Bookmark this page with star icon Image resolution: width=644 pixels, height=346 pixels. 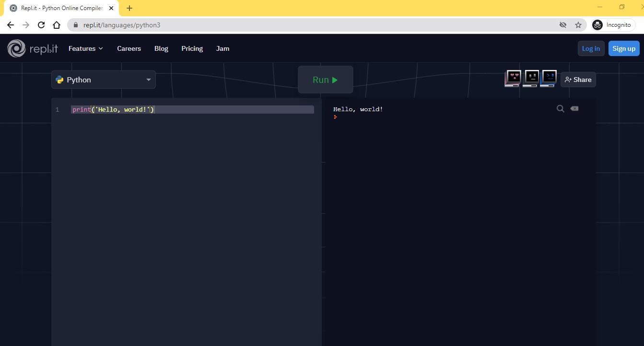[x=578, y=25]
